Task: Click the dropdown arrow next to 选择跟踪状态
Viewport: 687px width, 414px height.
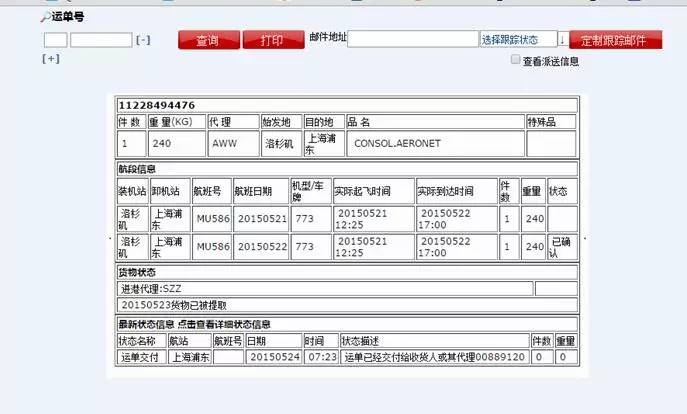Action: pyautogui.click(x=563, y=39)
